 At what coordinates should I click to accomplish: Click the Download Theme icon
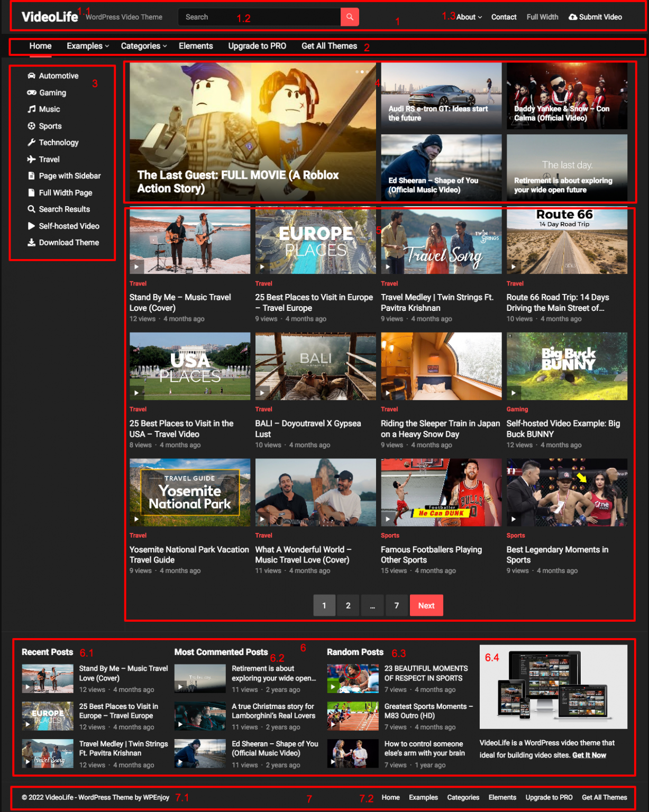(x=32, y=242)
